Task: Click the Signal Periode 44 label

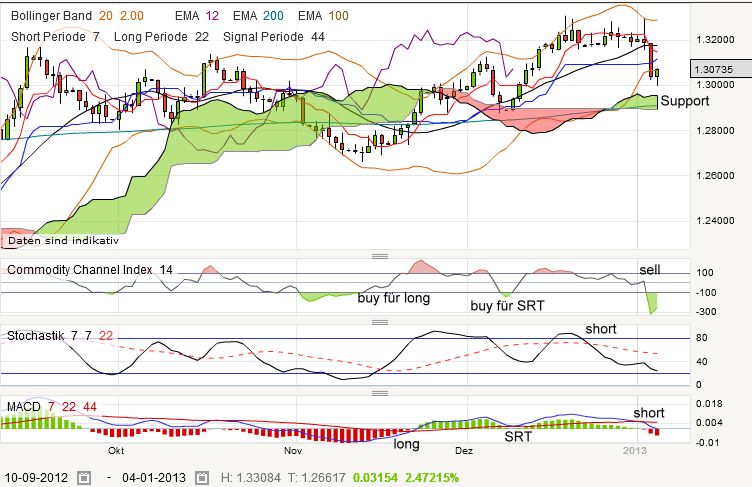Action: 274,36
